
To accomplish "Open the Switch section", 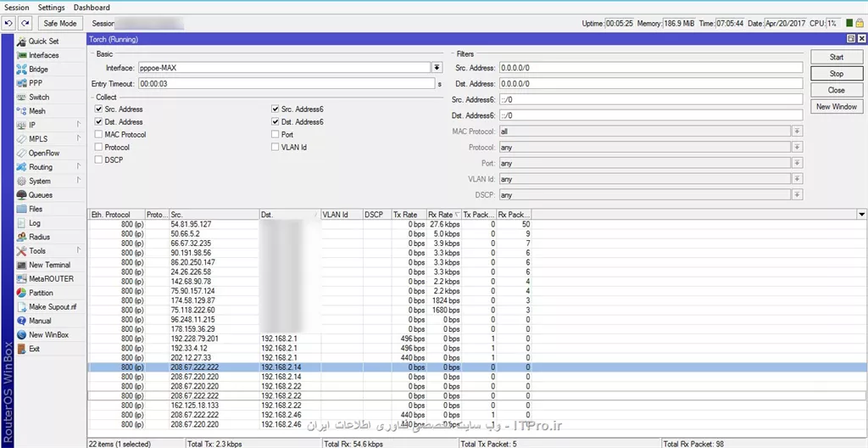I will 39,97.
